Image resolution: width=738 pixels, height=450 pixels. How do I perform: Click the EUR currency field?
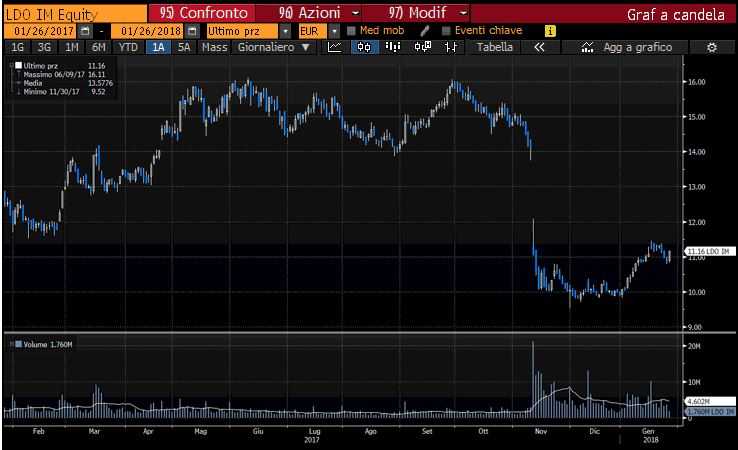tap(313, 31)
